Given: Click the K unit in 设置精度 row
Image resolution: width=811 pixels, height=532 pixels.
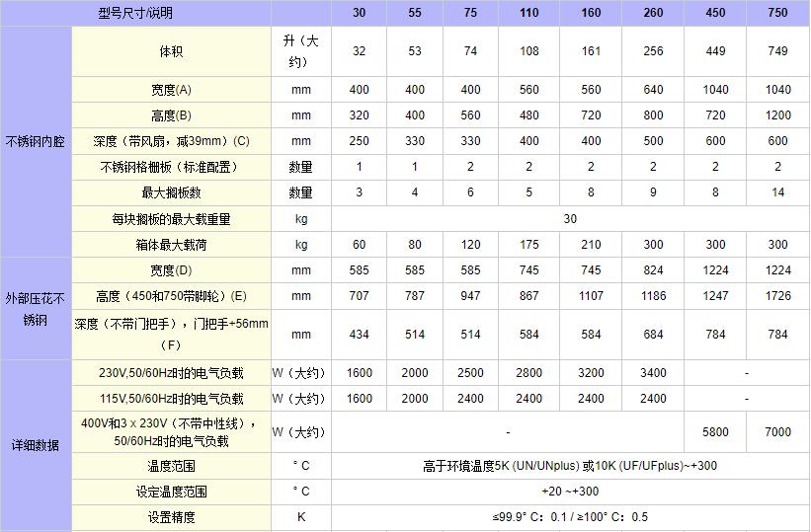Looking at the screenshot, I should tap(301, 517).
